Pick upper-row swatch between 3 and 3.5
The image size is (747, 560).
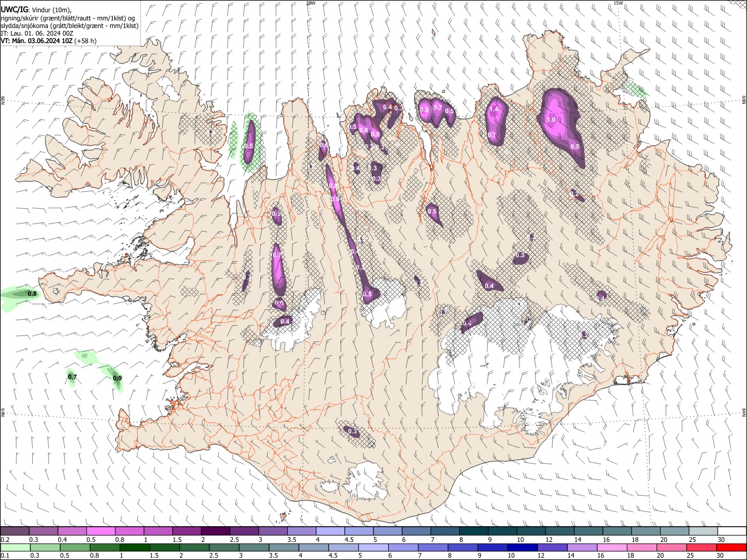point(273,531)
